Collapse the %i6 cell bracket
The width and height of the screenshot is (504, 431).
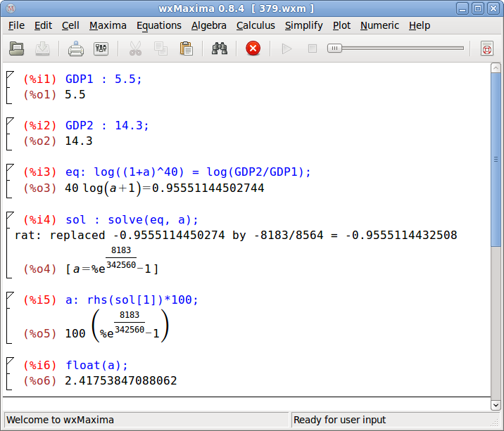(x=10, y=373)
